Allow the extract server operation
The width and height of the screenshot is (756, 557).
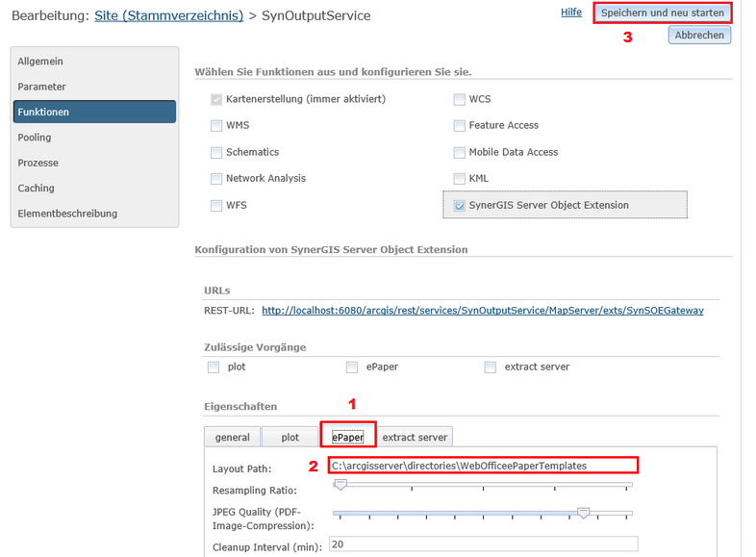[491, 367]
